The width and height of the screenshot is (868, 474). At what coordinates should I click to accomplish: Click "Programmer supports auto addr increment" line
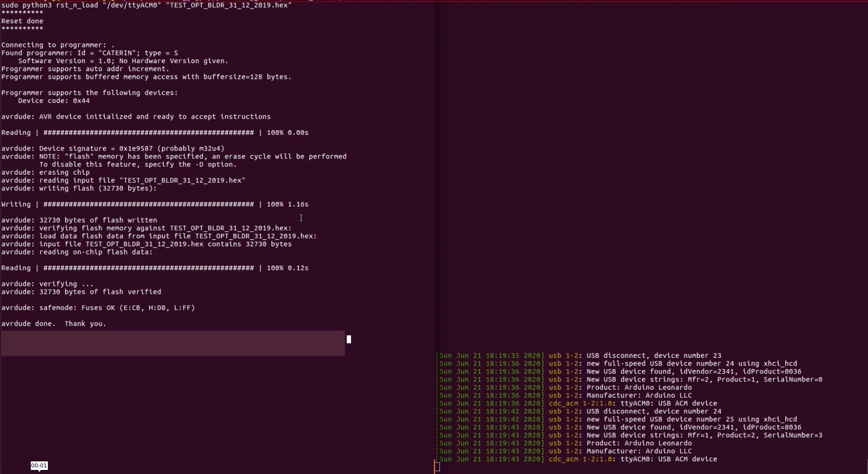tap(85, 69)
